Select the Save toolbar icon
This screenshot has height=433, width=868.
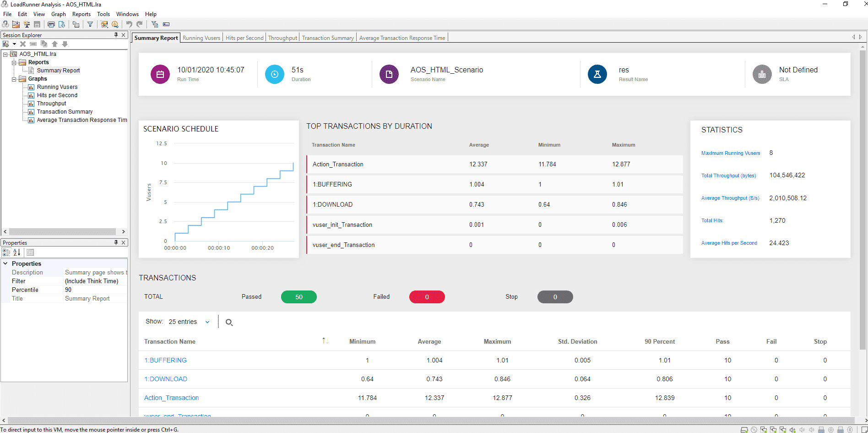click(x=37, y=24)
